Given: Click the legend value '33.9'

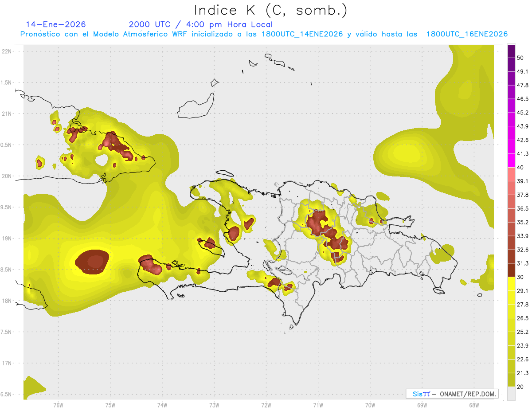Looking at the screenshot, I should [x=523, y=236].
